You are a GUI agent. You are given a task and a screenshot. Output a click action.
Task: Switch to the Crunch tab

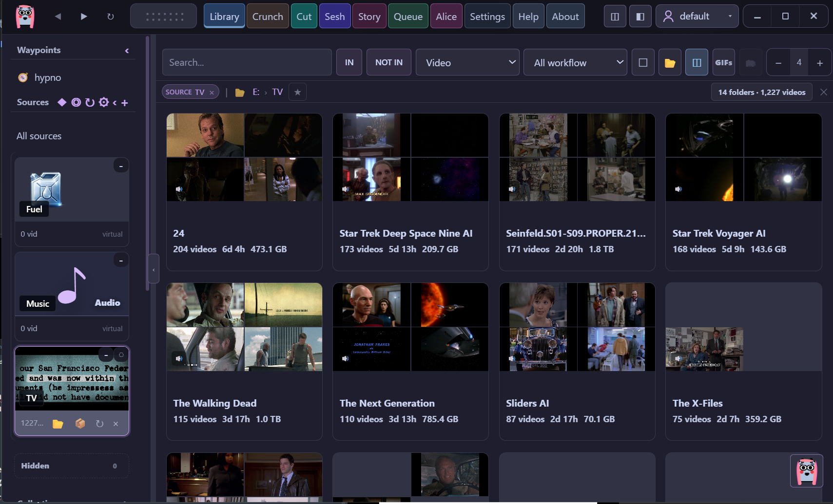[x=268, y=16]
